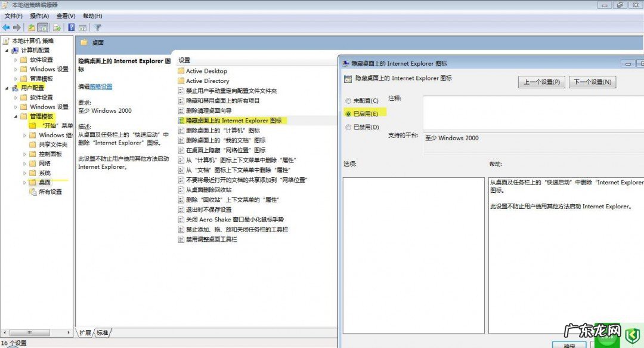Click the Forward navigation arrow in the toolbar

point(17,27)
